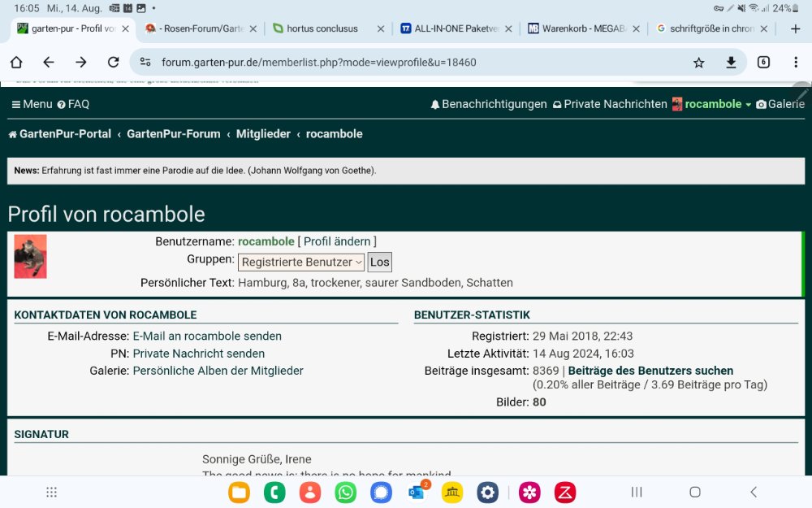The height and width of the screenshot is (508, 812).
Task: Click the Profil ändern link
Action: pos(336,241)
